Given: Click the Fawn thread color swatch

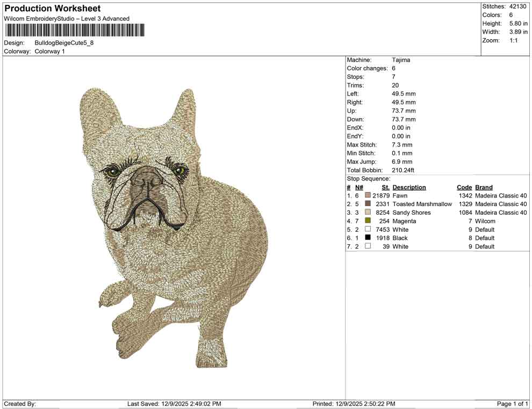Looking at the screenshot, I should 366,195.
